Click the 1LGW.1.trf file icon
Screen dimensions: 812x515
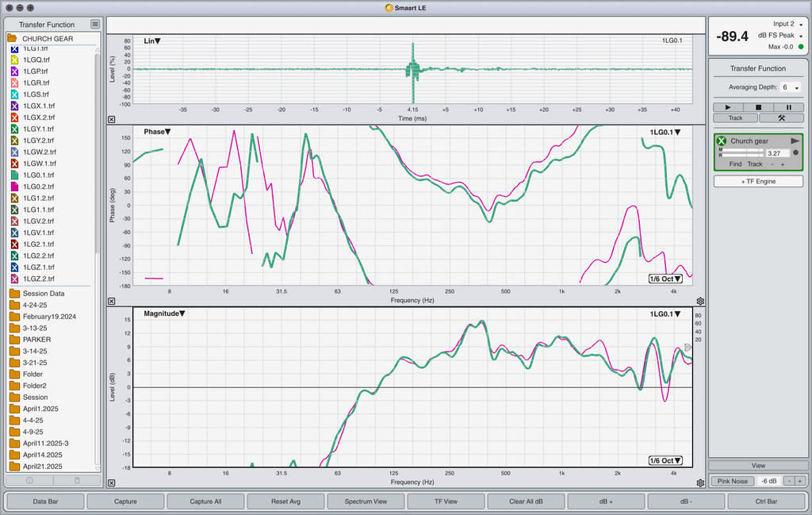[14, 163]
